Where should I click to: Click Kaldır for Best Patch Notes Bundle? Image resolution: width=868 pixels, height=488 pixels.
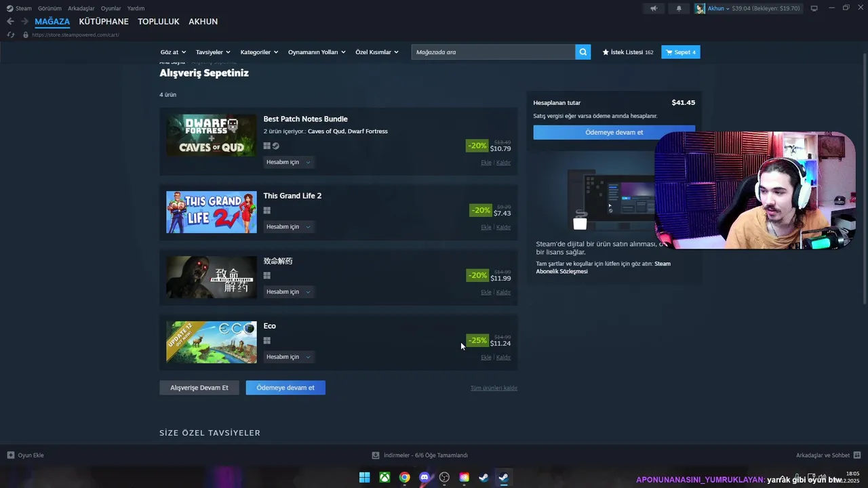click(x=503, y=163)
